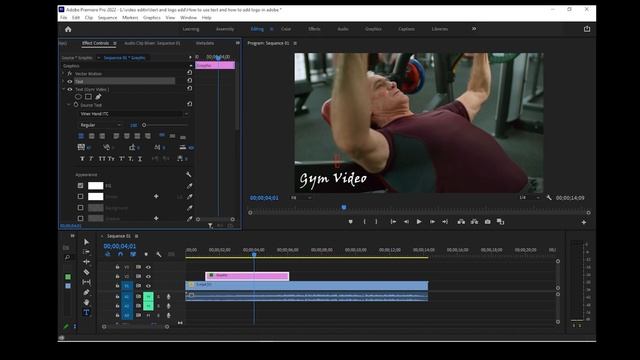This screenshot has width=640, height=360.
Task: Select the Razor tool
Action: tap(87, 272)
